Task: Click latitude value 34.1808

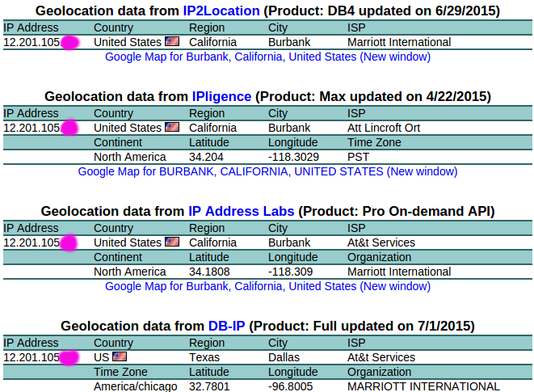Action: coord(209,272)
